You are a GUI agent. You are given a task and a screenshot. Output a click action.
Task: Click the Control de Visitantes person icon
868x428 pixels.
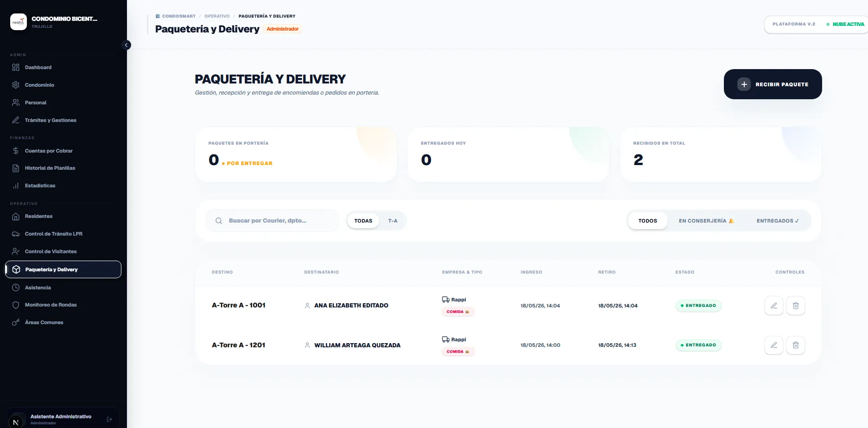coord(16,251)
